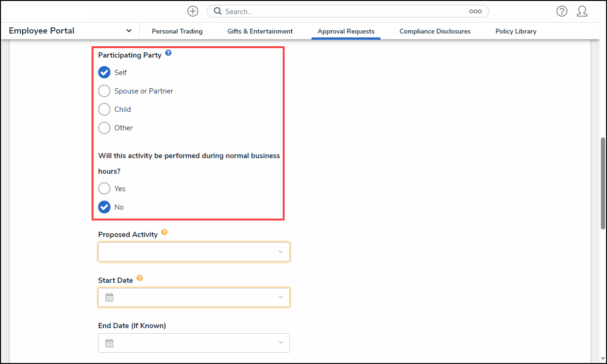Choose Yes for normal business hours
Screen dimensions: 607x364
104,188
